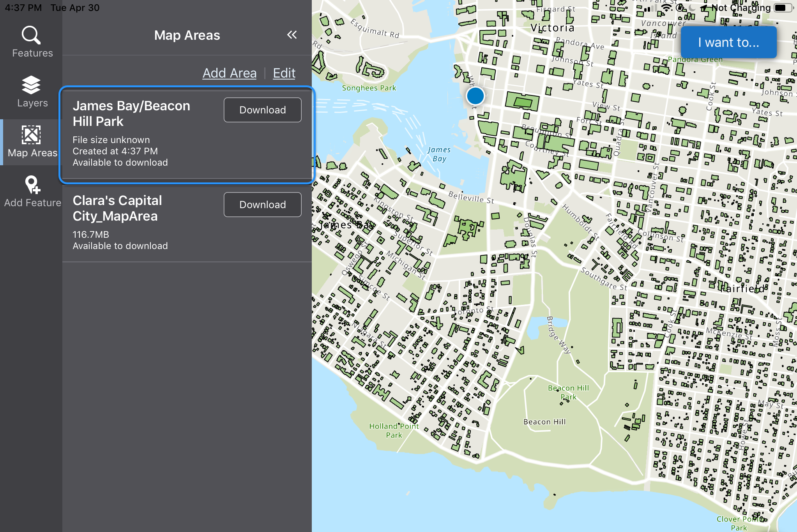Image resolution: width=797 pixels, height=532 pixels.
Task: Click the status bar time 4:37 PM
Action: point(23,7)
